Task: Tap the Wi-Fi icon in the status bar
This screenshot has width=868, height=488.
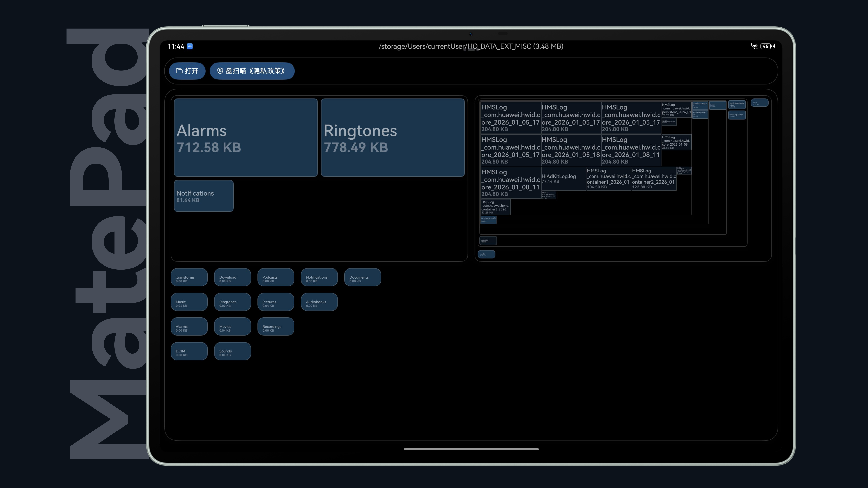Action: [754, 46]
